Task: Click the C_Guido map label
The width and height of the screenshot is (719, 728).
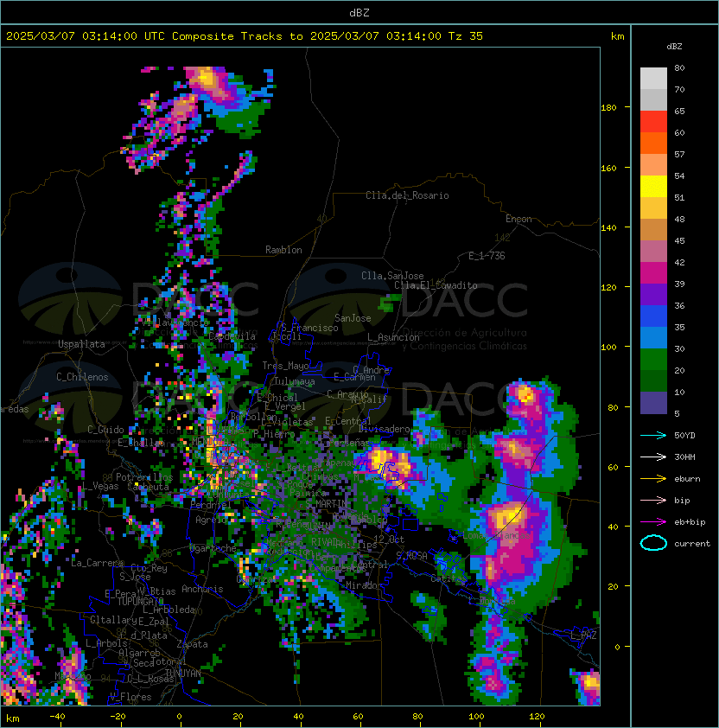Action: pos(105,430)
